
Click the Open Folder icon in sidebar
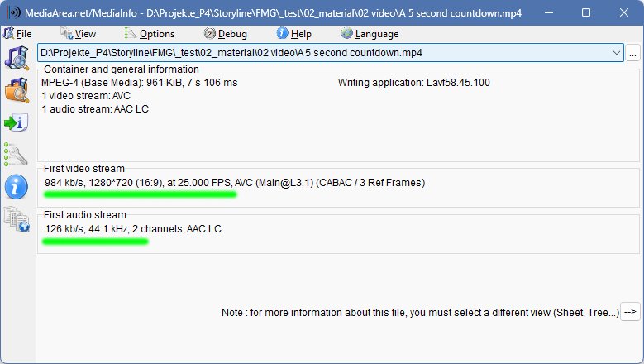tap(17, 90)
